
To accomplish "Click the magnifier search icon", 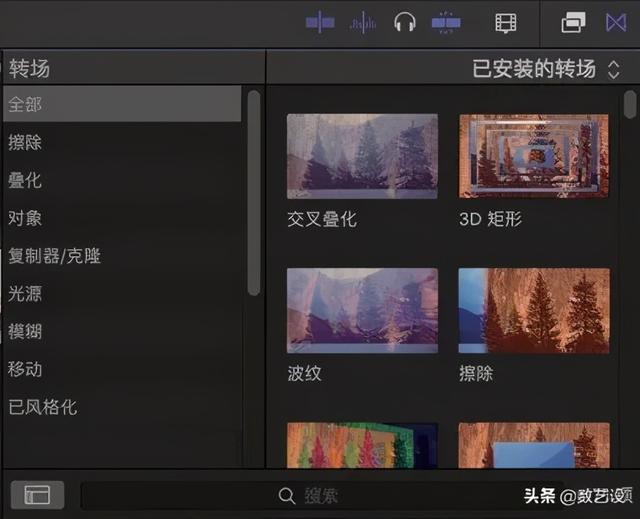I will click(x=287, y=496).
